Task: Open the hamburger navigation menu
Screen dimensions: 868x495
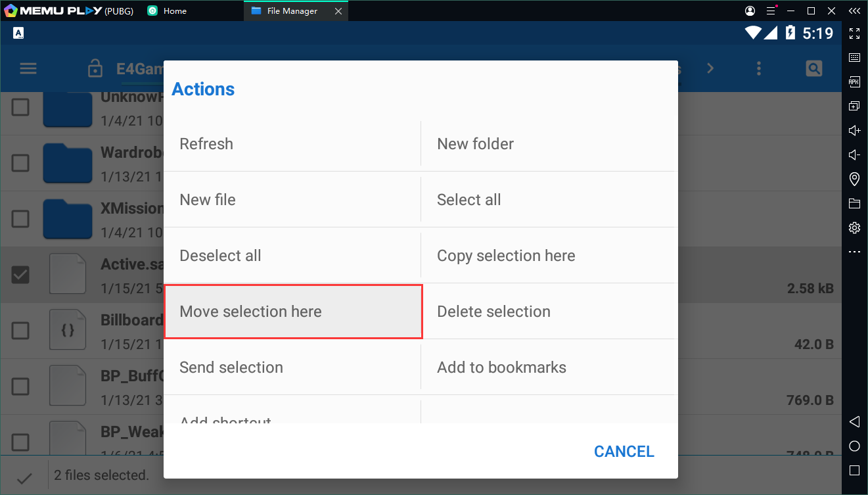Action: 28,68
